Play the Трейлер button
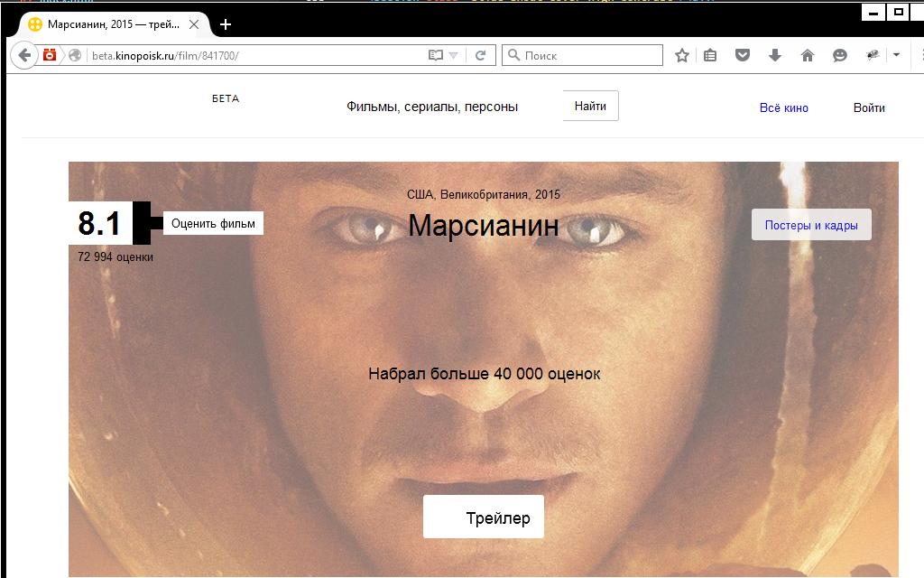 484,517
